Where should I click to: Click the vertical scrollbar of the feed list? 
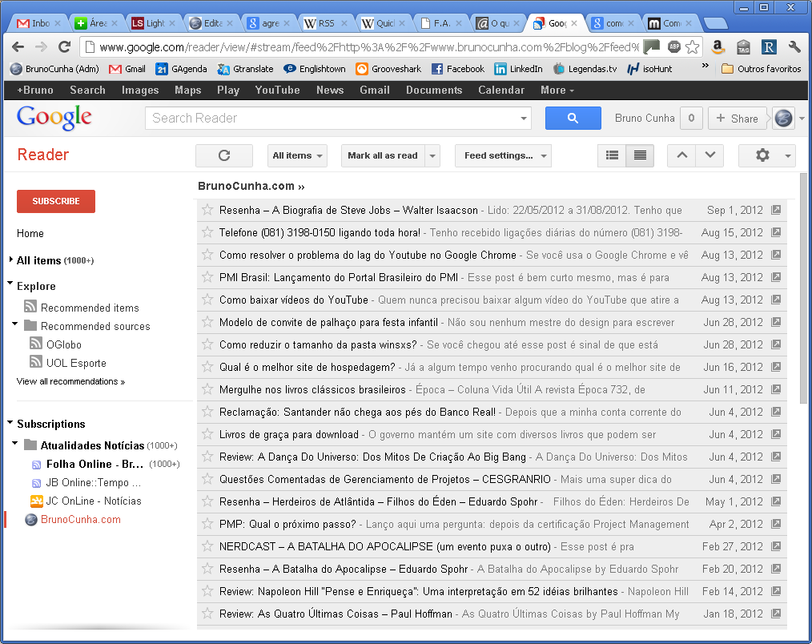click(x=803, y=288)
